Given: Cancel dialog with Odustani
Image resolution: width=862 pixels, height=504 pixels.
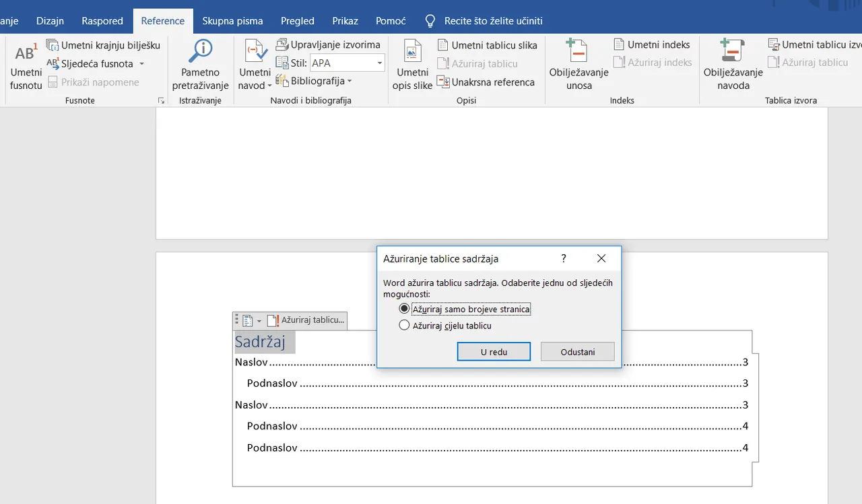Looking at the screenshot, I should coord(578,352).
